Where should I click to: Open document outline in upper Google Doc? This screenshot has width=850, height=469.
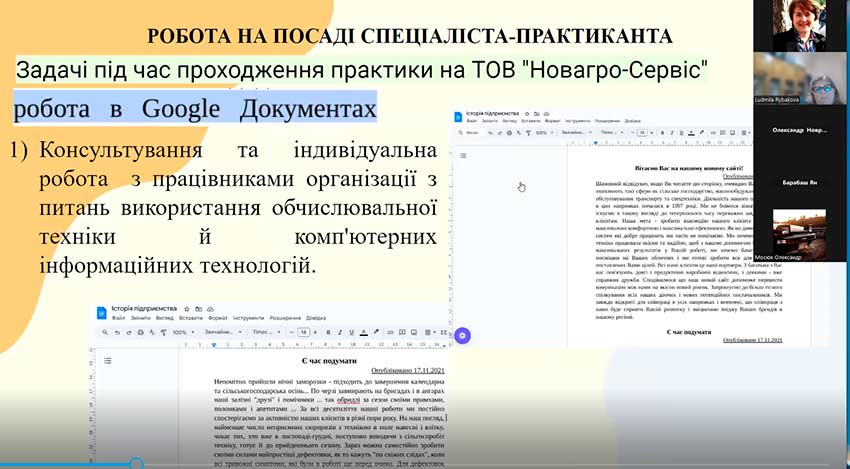[463, 155]
